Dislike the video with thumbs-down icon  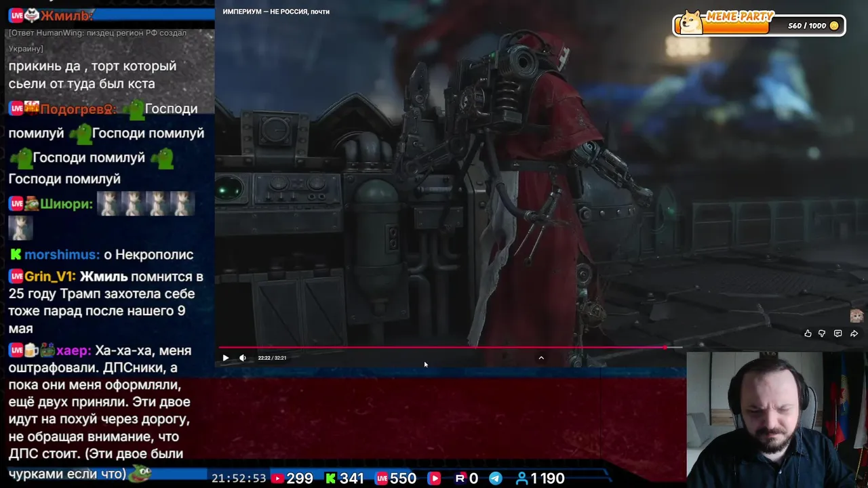[x=822, y=333]
